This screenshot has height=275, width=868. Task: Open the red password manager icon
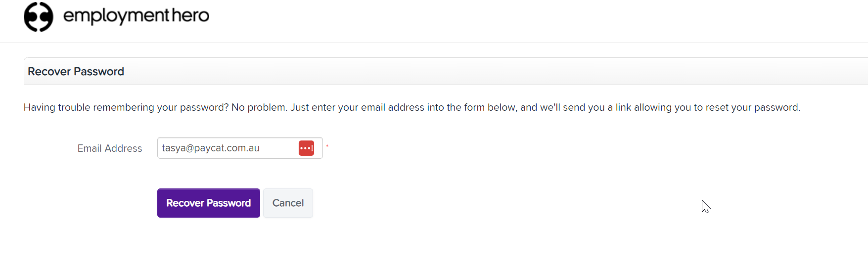tap(306, 148)
